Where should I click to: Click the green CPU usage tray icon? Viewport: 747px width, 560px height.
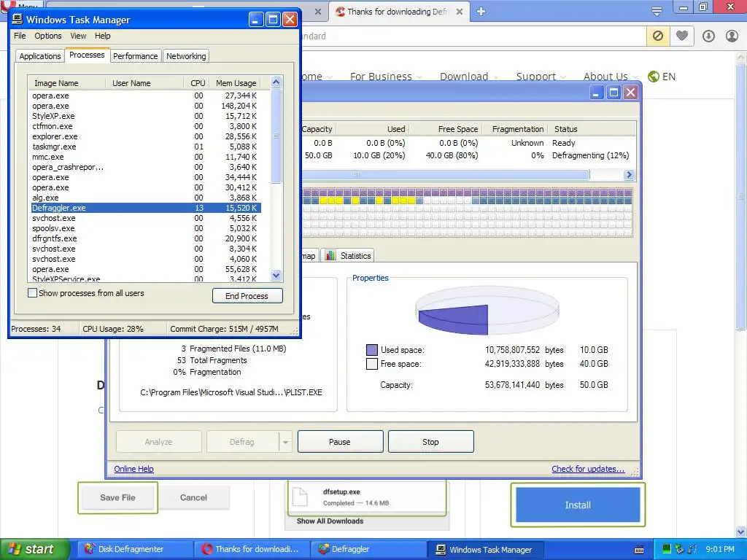point(667,549)
